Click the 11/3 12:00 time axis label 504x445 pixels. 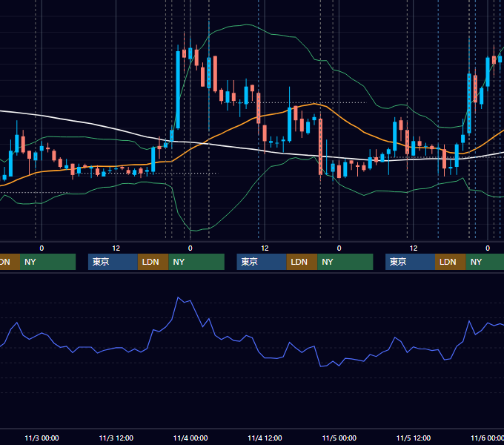point(116,438)
